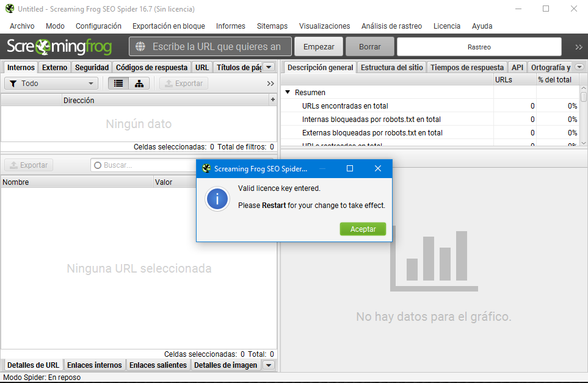Switch to the Ortografía tab

551,67
